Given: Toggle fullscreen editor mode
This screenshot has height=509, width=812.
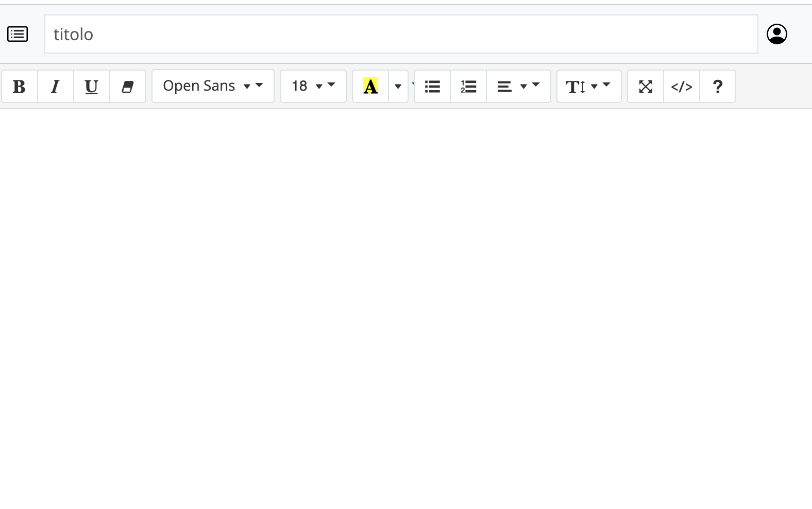Looking at the screenshot, I should tap(646, 87).
